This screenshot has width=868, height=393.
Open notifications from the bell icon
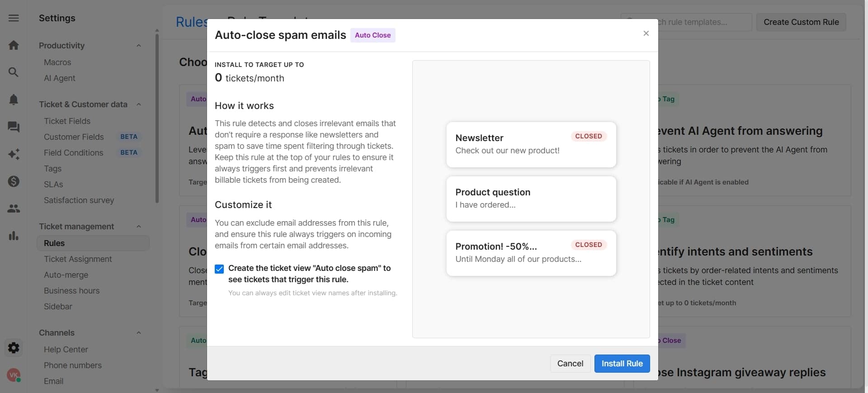coord(14,99)
